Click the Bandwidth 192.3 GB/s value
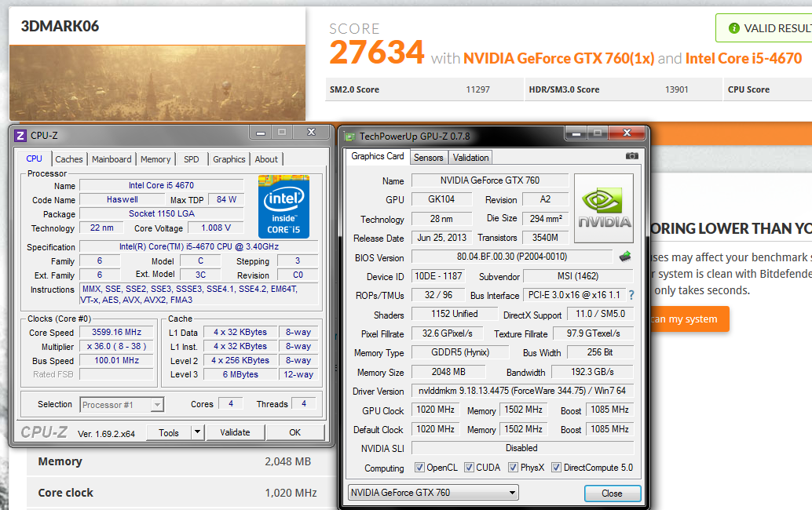This screenshot has width=812, height=510. coord(592,372)
